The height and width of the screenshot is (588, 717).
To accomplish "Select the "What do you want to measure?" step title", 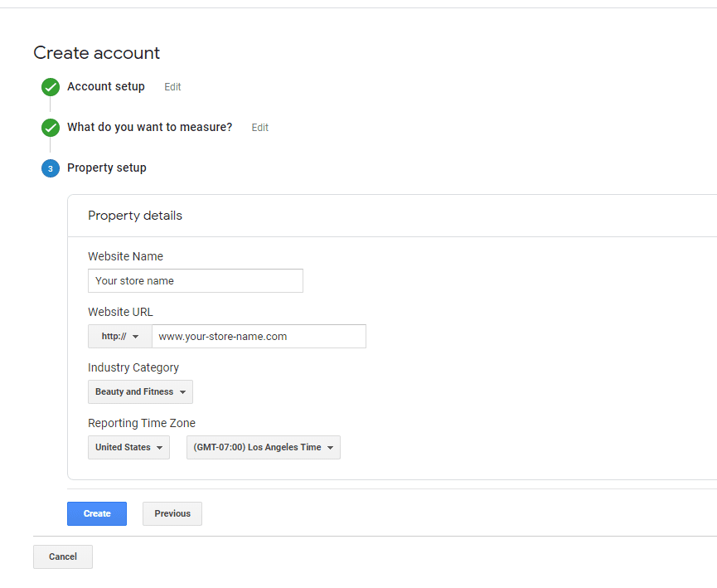I will tap(149, 128).
